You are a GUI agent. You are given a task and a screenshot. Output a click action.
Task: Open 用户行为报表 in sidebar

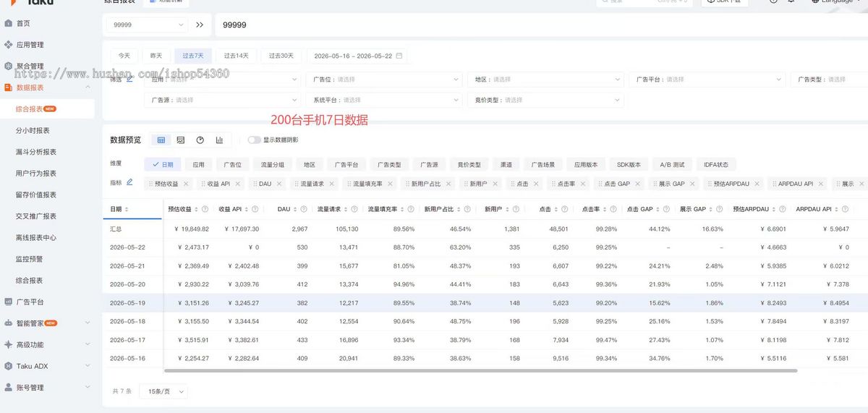click(36, 173)
